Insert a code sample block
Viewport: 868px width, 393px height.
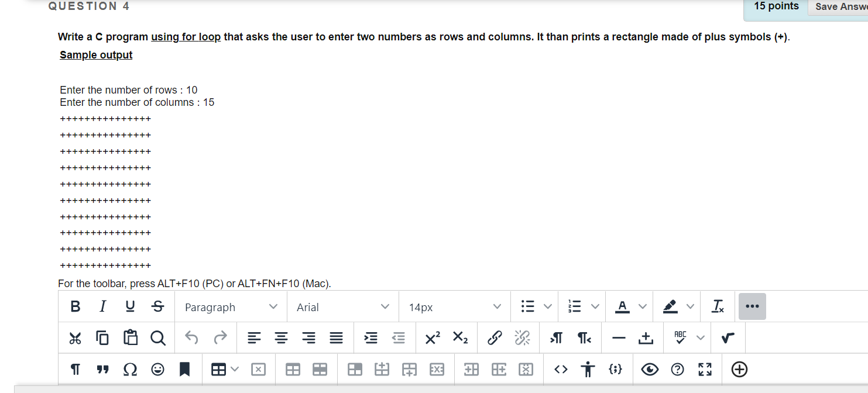[x=615, y=369]
